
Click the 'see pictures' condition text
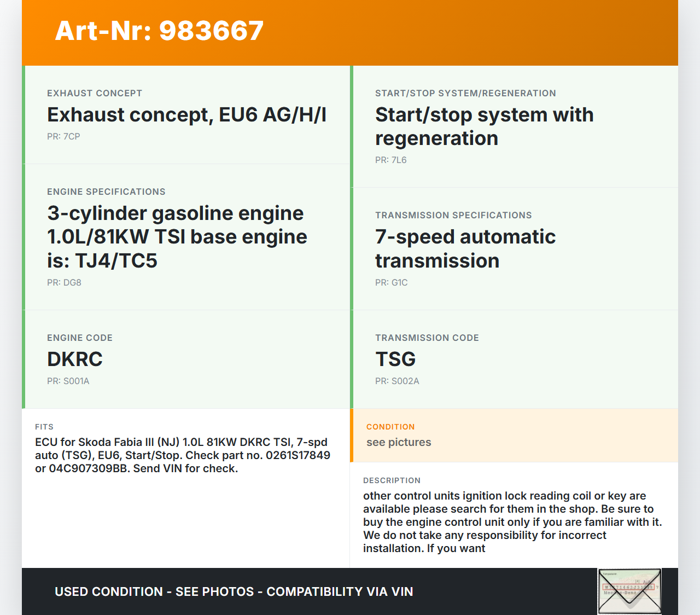pyautogui.click(x=399, y=442)
